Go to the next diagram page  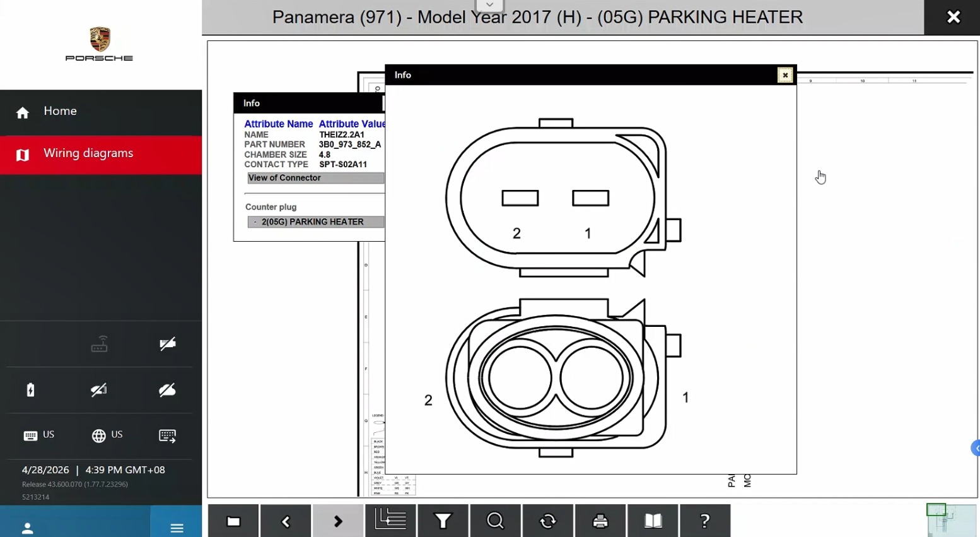tap(338, 521)
